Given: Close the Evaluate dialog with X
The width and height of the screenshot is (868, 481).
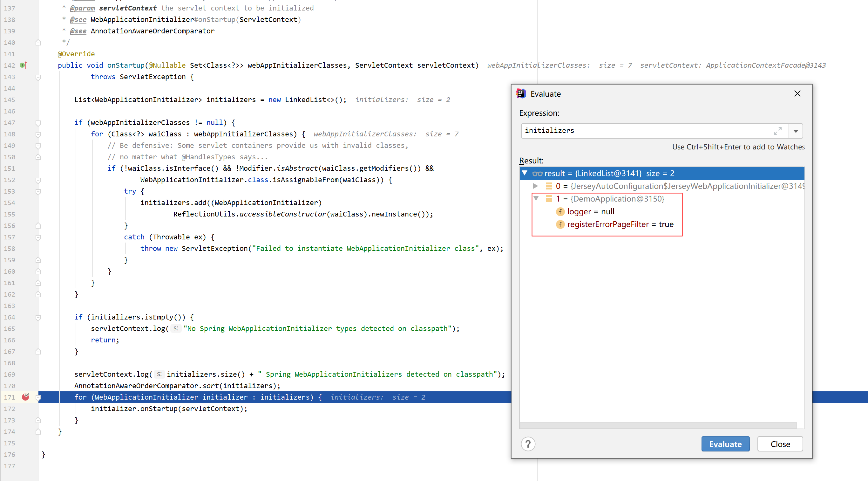Looking at the screenshot, I should [797, 94].
